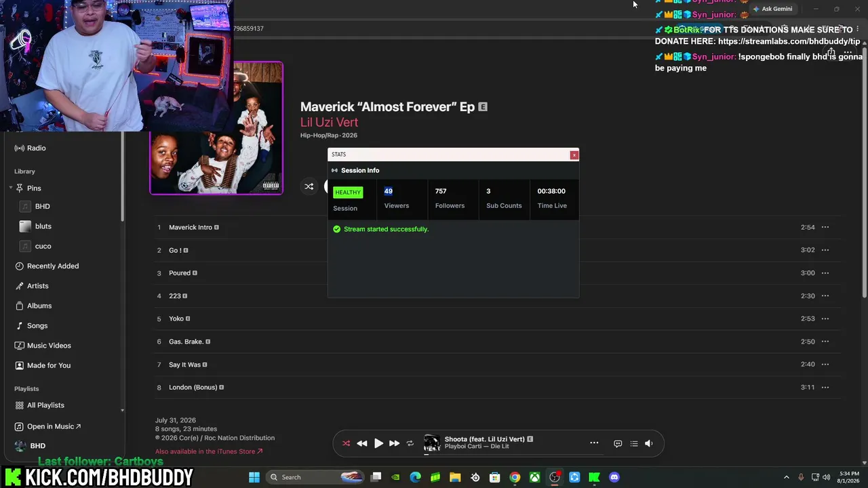Open Microsoft Edge from the taskbar
This screenshot has width=868, height=488.
tap(415, 477)
